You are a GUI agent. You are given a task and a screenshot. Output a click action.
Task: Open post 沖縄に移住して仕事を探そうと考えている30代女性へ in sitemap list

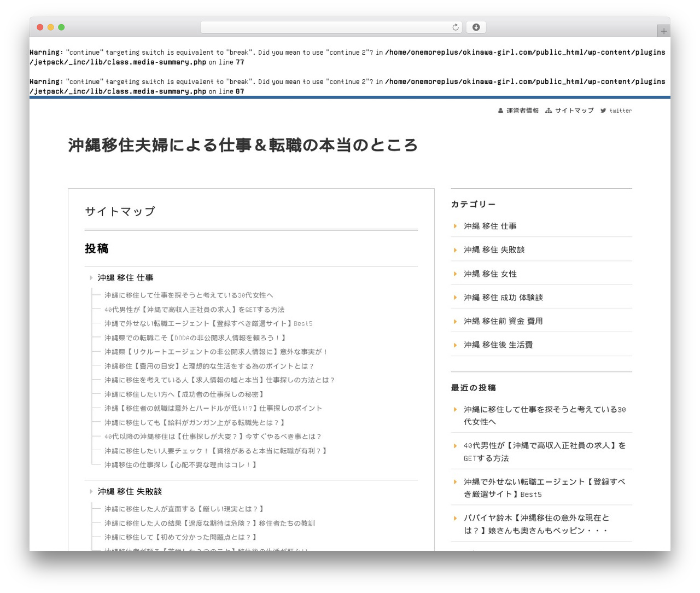[189, 295]
